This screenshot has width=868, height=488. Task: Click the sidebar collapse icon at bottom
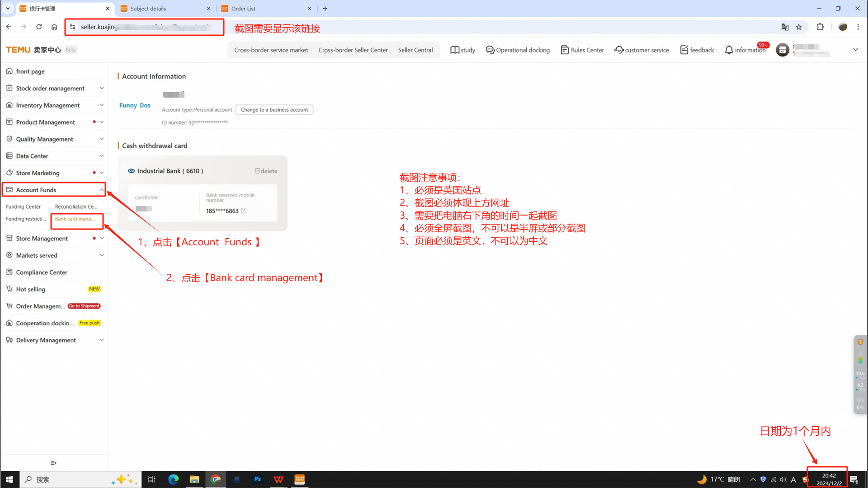(53, 463)
